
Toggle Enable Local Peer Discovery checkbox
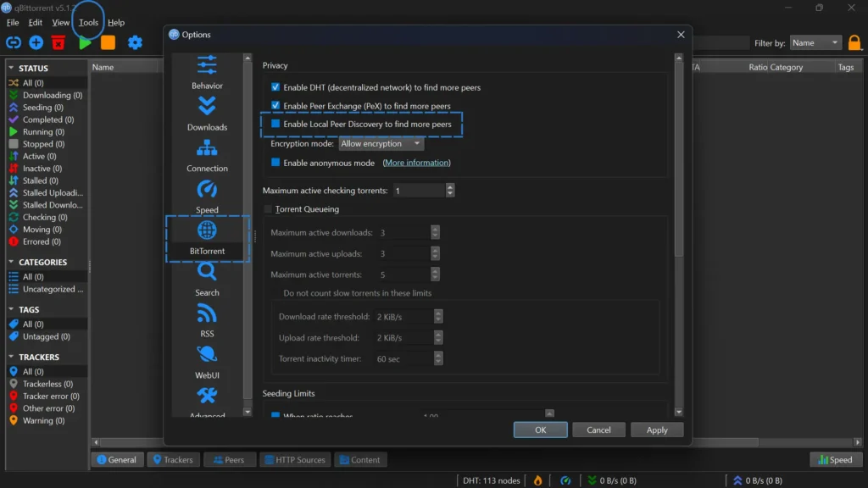275,124
